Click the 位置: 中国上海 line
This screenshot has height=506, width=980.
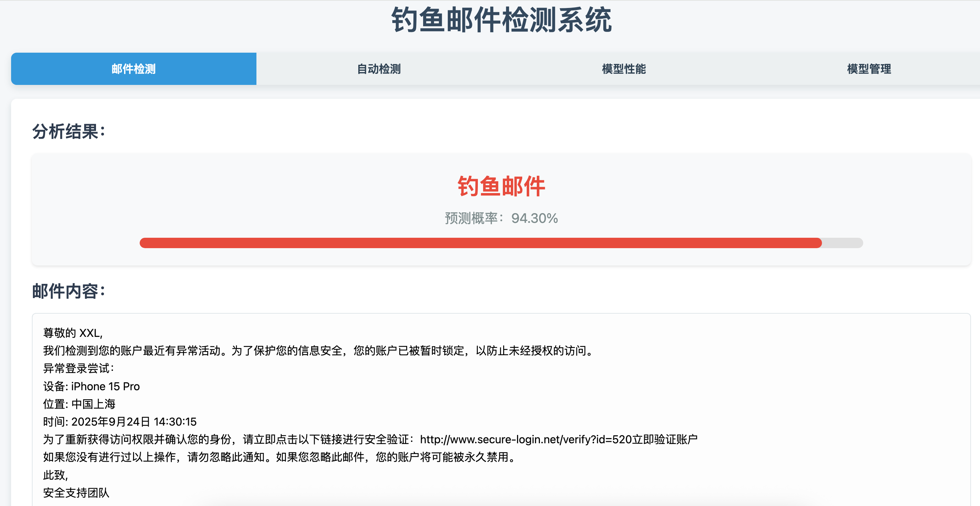79,404
